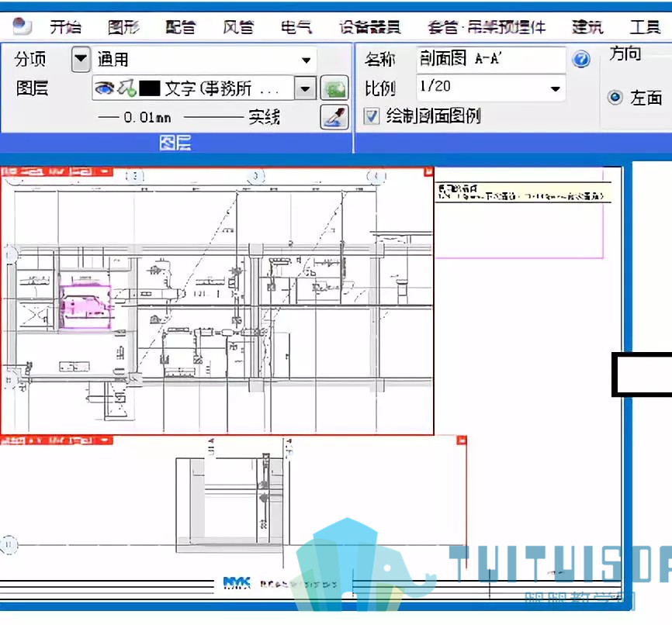This screenshot has width=672, height=625.
Task: Click the small arrow button beside 分项
Action: point(81,59)
